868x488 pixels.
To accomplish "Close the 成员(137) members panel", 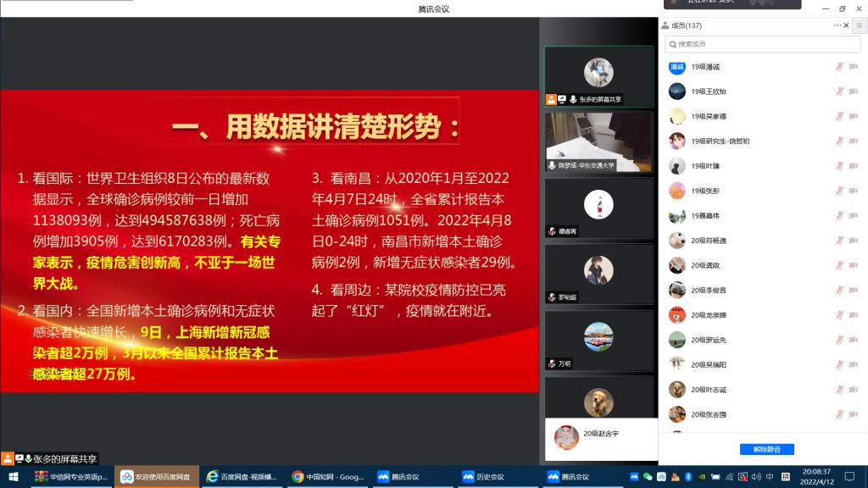I will [x=847, y=25].
